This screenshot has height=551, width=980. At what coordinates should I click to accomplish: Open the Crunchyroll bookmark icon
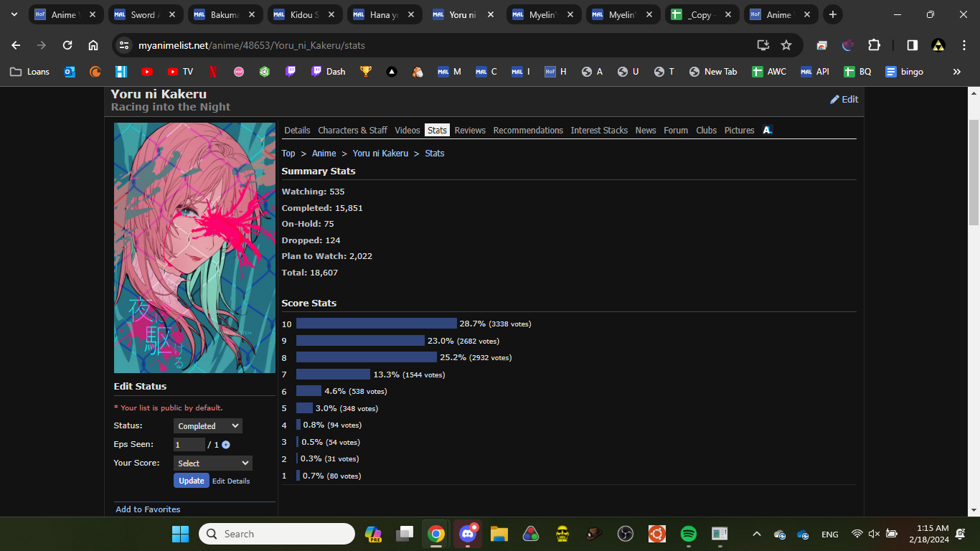click(95, 72)
